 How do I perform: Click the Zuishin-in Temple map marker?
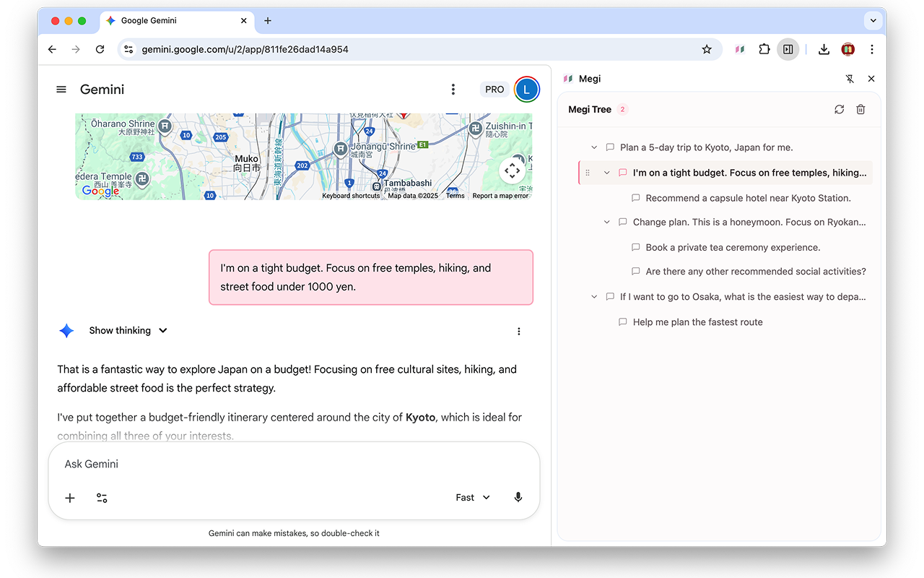click(x=475, y=130)
